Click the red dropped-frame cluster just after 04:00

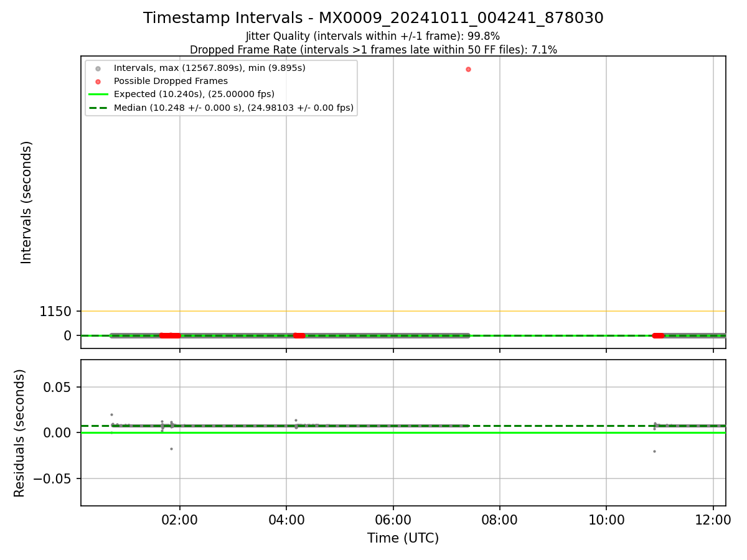pos(299,335)
